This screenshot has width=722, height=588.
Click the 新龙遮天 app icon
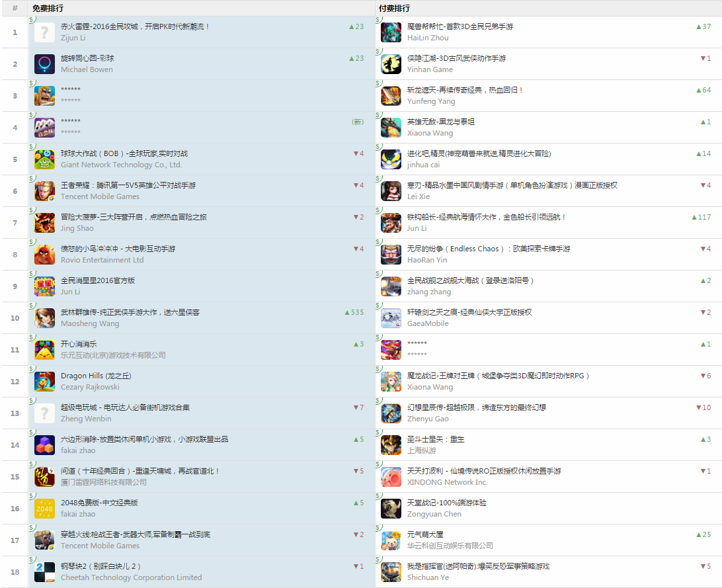coord(391,96)
